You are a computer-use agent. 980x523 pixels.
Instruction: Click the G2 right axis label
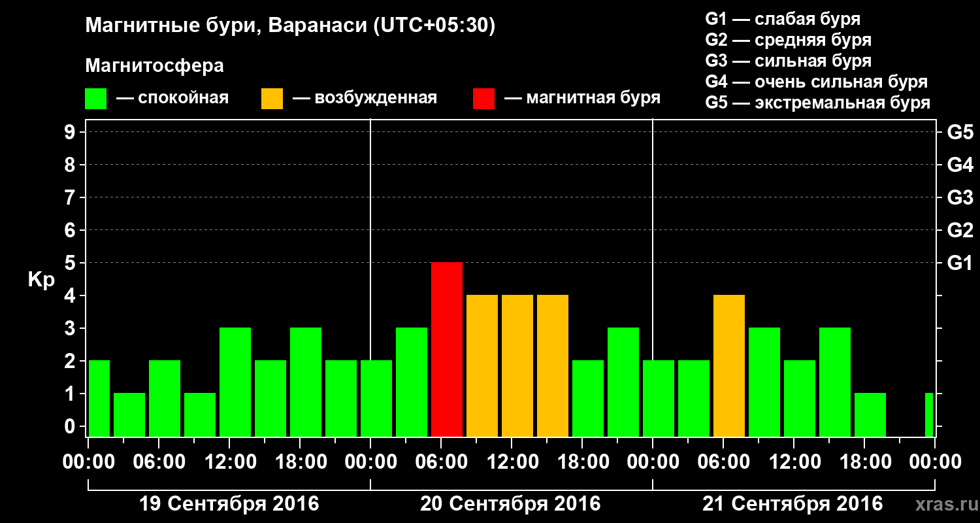(960, 230)
